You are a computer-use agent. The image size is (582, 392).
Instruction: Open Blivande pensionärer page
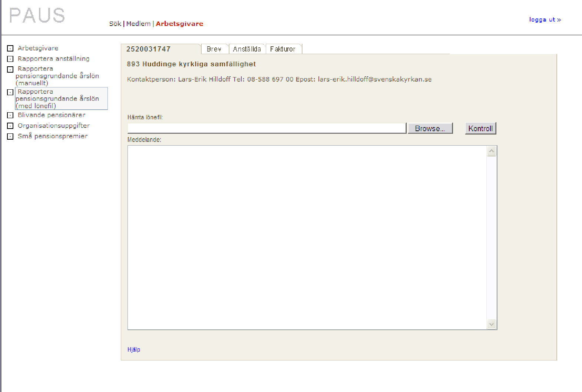tap(52, 115)
